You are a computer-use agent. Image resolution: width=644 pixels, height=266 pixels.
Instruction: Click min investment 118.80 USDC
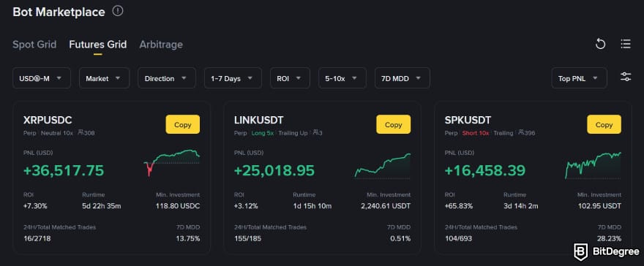[x=178, y=206]
